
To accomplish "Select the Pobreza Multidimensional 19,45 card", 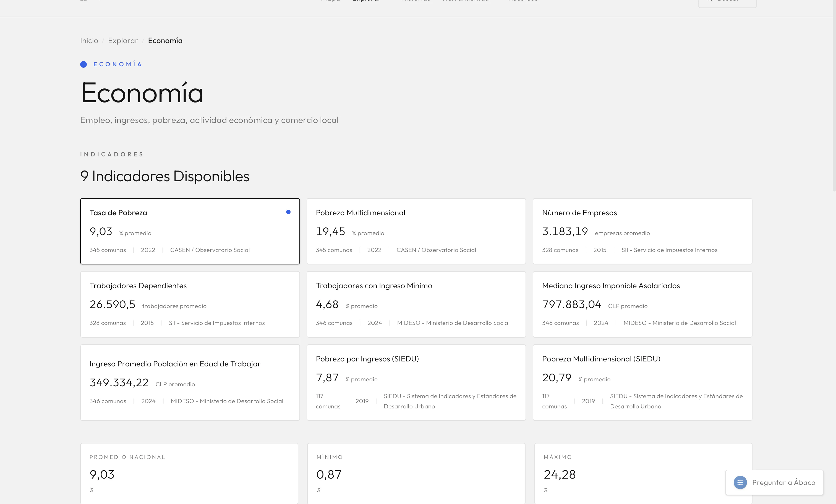I will [416, 231].
